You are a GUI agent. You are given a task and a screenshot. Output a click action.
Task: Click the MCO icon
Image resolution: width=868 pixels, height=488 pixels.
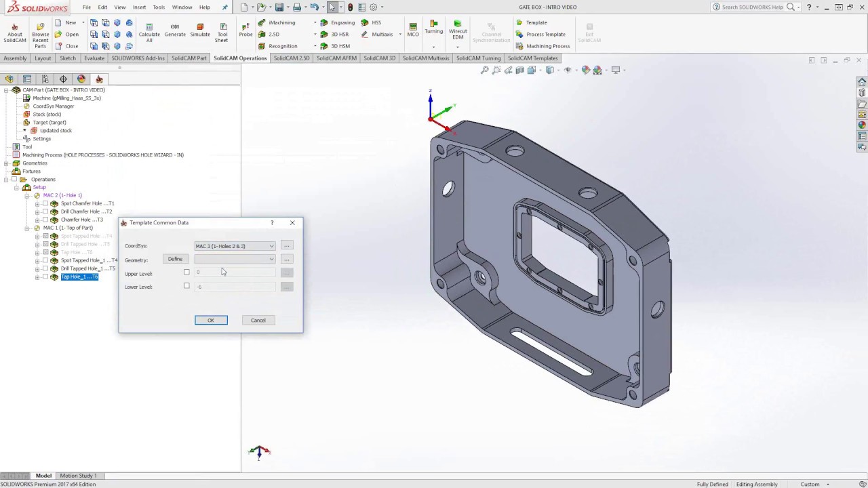tap(413, 30)
